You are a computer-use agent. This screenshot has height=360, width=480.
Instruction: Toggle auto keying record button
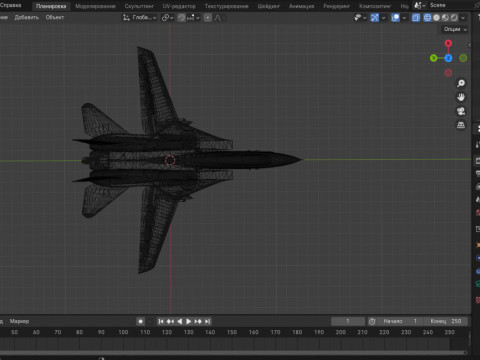141,321
